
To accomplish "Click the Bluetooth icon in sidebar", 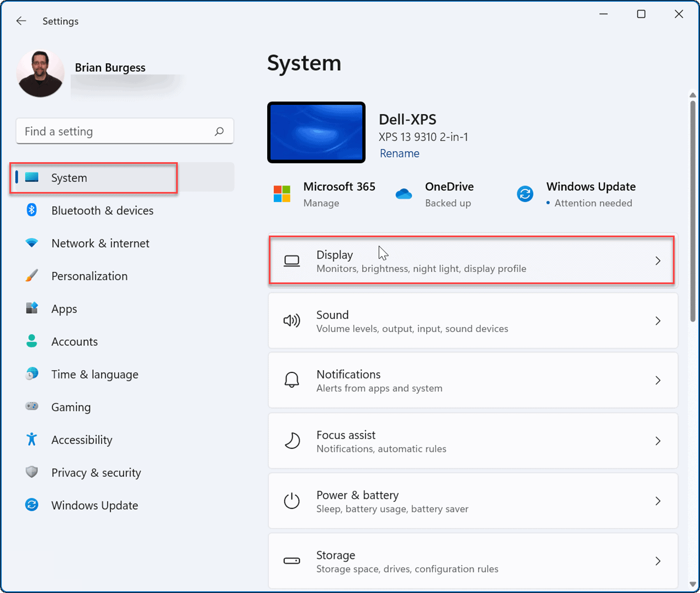I will (x=32, y=210).
